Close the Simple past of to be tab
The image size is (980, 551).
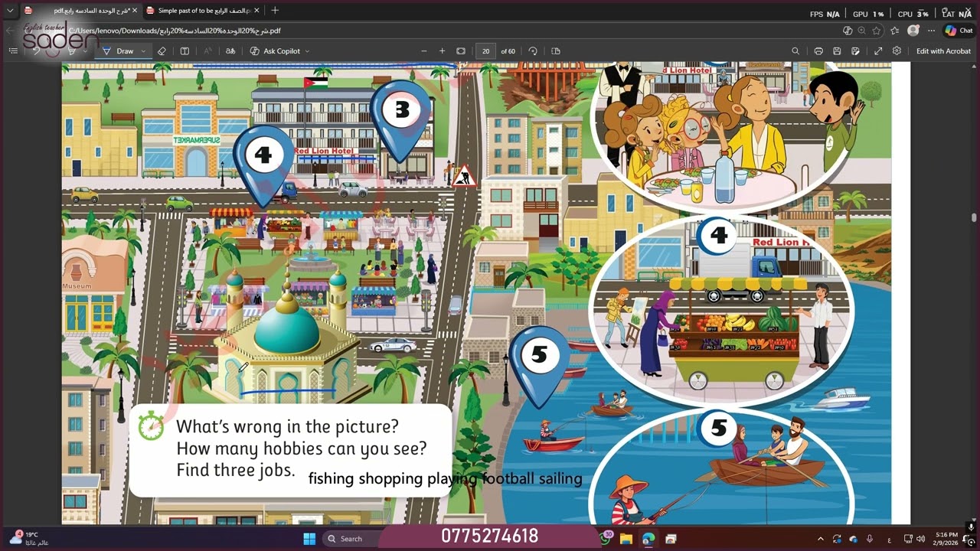point(256,11)
